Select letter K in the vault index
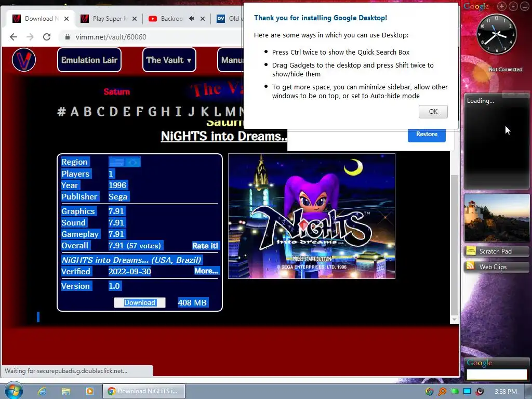This screenshot has width=532, height=399. pos(205,111)
